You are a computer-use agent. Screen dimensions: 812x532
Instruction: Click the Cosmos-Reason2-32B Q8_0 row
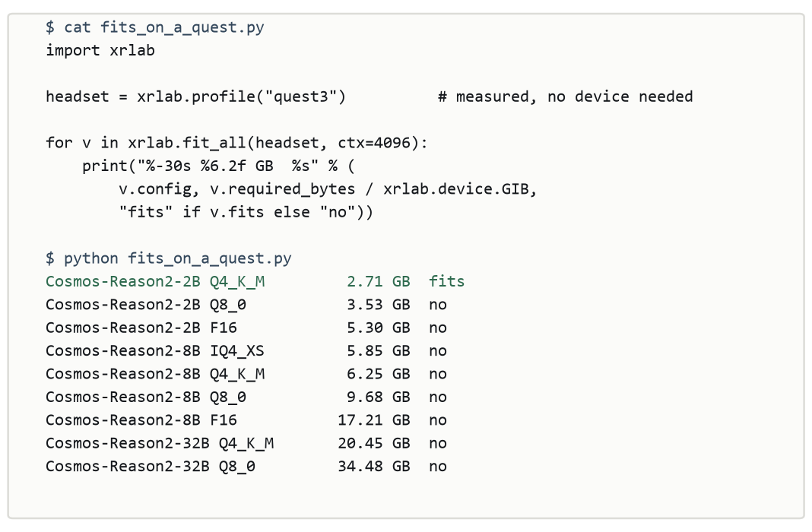pos(246,467)
